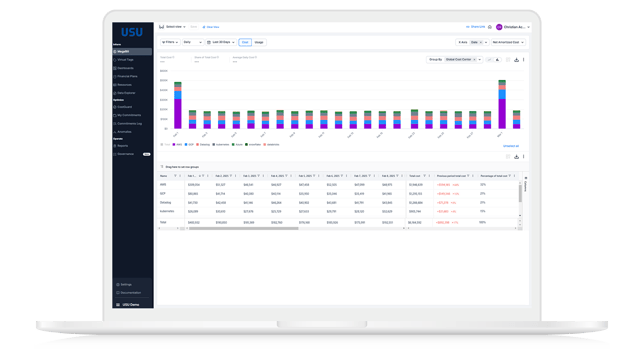Image resolution: width=640 pixels, height=360 pixels.
Task: Click the table's horizontal scrollbar
Action: [244, 229]
